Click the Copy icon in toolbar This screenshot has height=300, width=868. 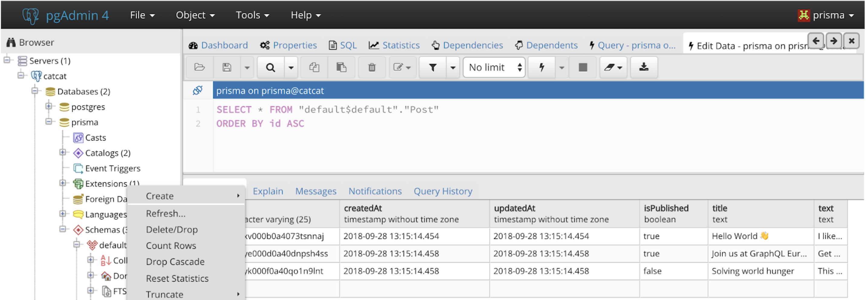click(314, 67)
